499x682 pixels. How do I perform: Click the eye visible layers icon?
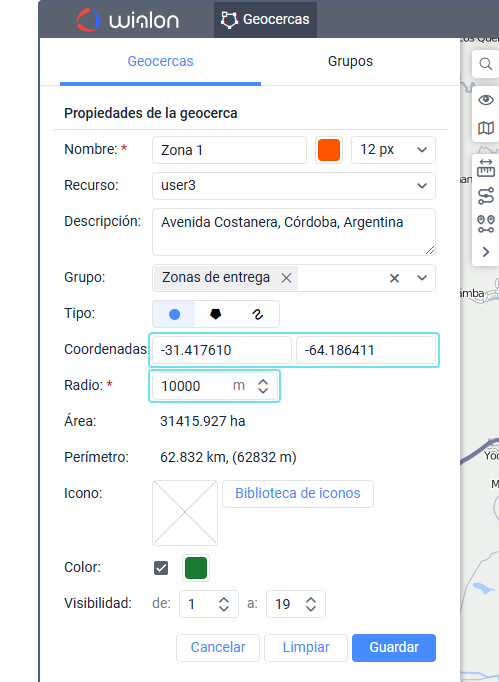click(486, 100)
